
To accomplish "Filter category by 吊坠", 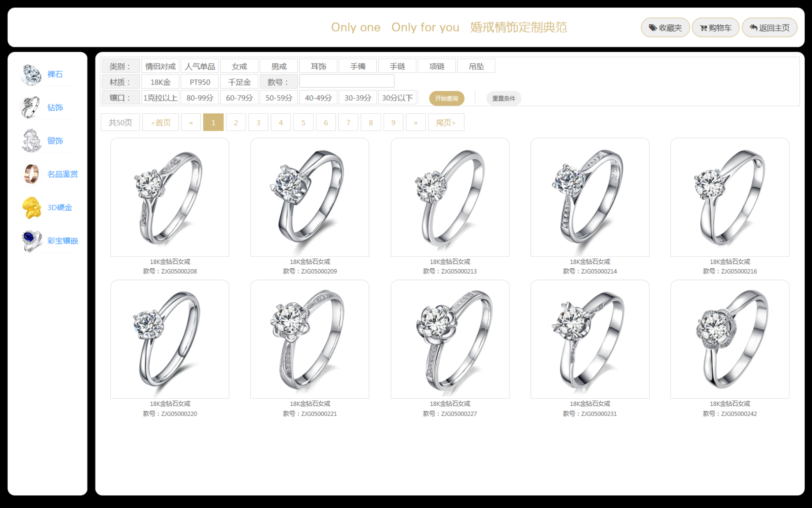I will click(x=476, y=66).
